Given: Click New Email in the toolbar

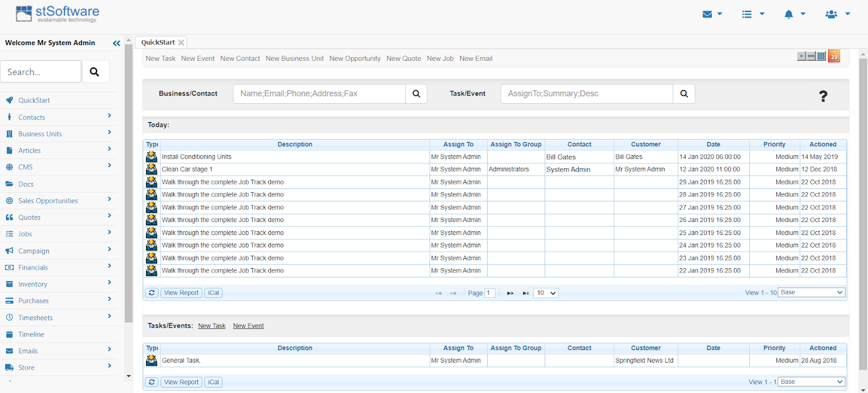Looking at the screenshot, I should pos(476,59).
